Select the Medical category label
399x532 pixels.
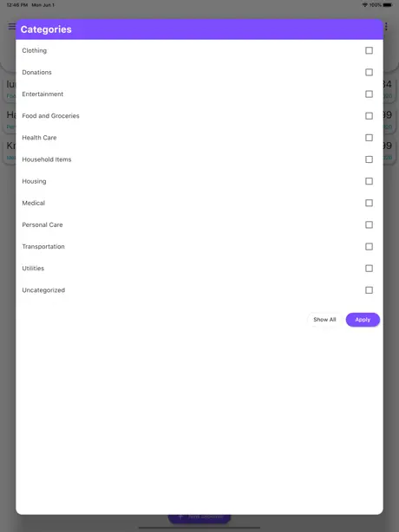pos(34,203)
